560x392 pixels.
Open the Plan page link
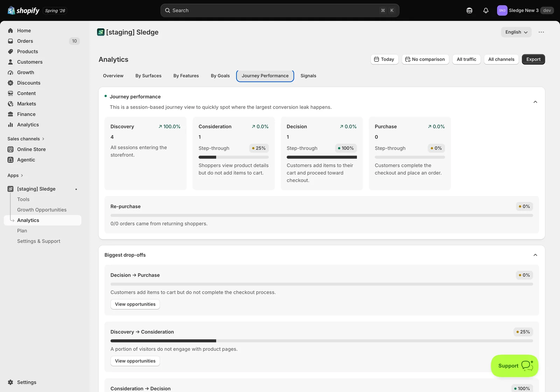(x=22, y=231)
